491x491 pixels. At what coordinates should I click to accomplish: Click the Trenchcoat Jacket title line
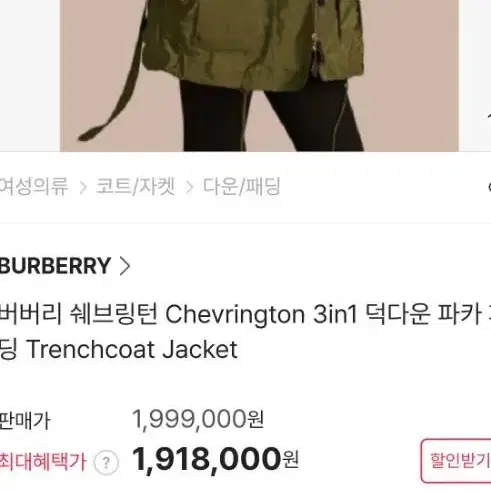pyautogui.click(x=119, y=349)
